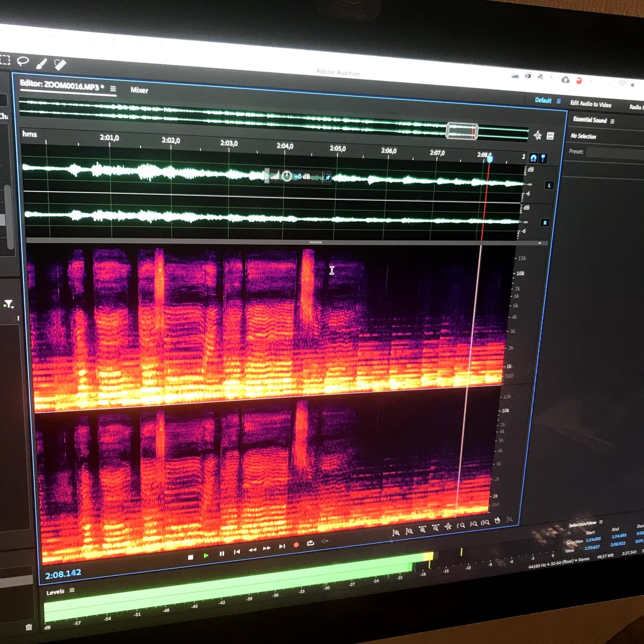Select the Lasso Selection tool

(23, 61)
